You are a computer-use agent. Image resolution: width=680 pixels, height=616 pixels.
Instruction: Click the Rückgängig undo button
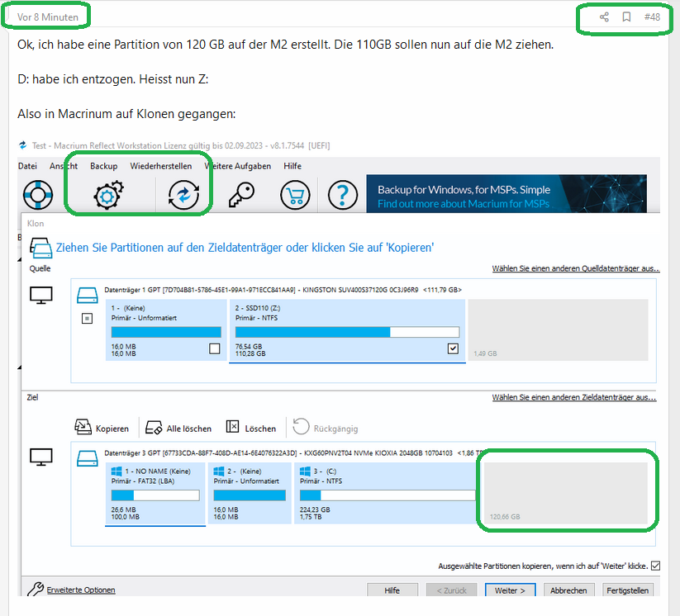(x=326, y=428)
